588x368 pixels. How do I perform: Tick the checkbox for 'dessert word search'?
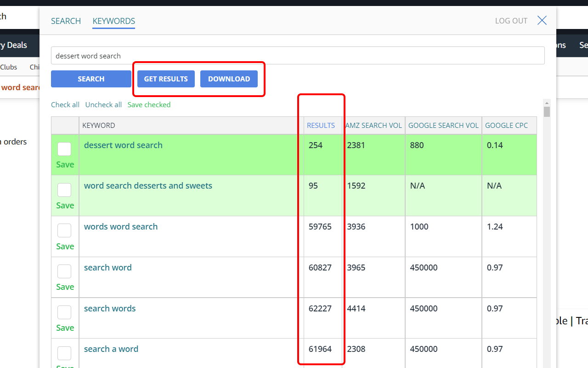pos(64,149)
